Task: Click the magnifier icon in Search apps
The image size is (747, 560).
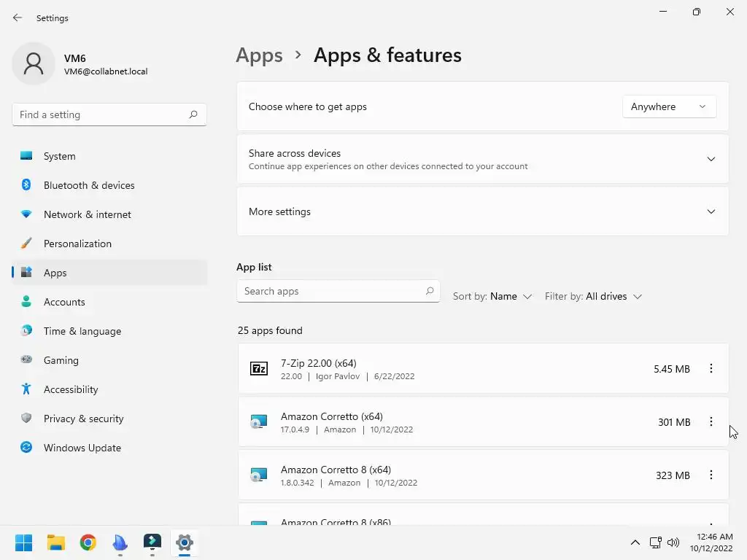Action: (x=430, y=291)
